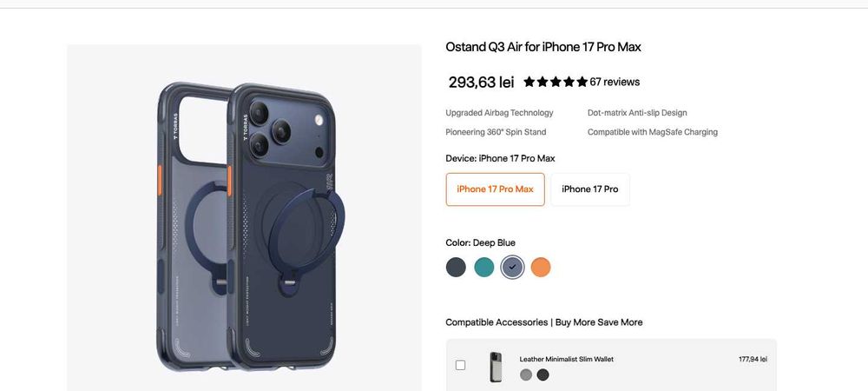Click the five-star rating icons
The height and width of the screenshot is (391, 868).
pos(556,83)
